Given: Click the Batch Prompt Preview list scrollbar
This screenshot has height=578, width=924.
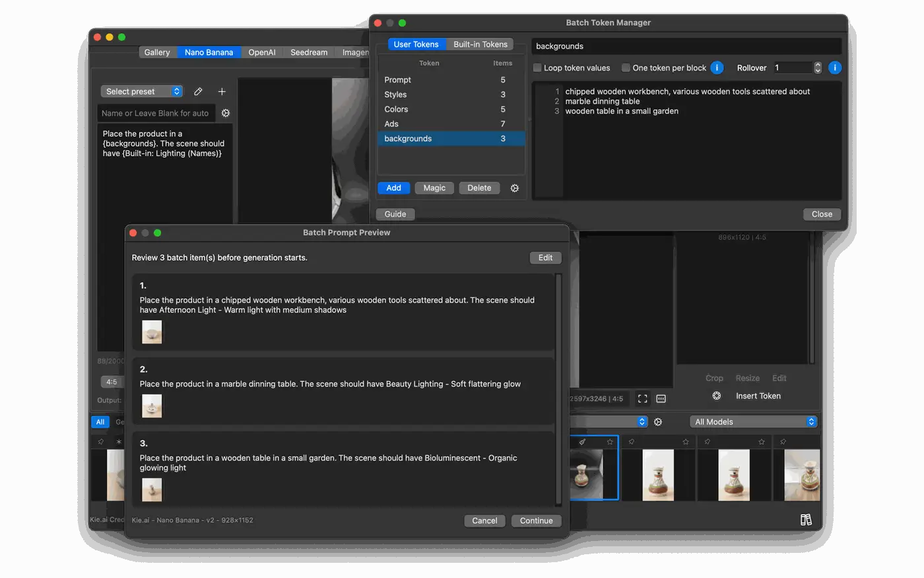Looking at the screenshot, I should (x=558, y=390).
